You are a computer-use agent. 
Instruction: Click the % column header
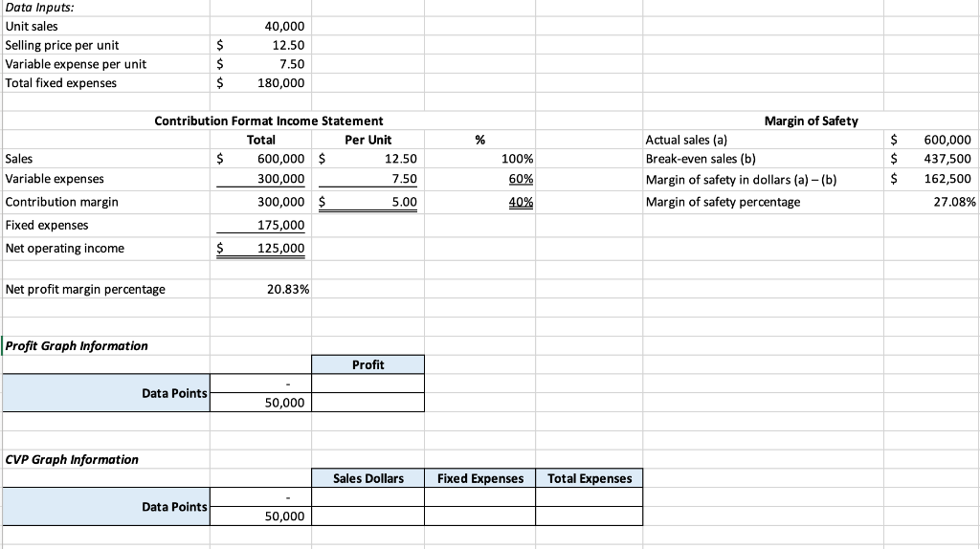point(480,140)
